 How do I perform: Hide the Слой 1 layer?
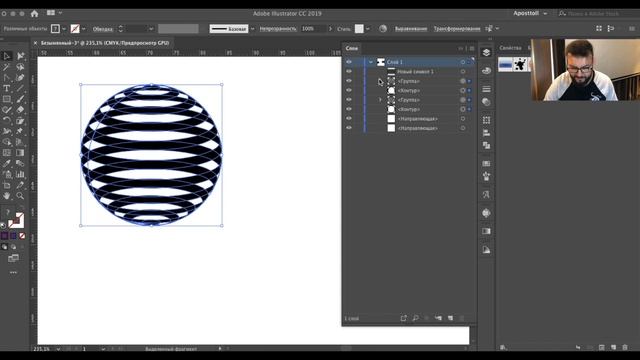tap(349, 62)
